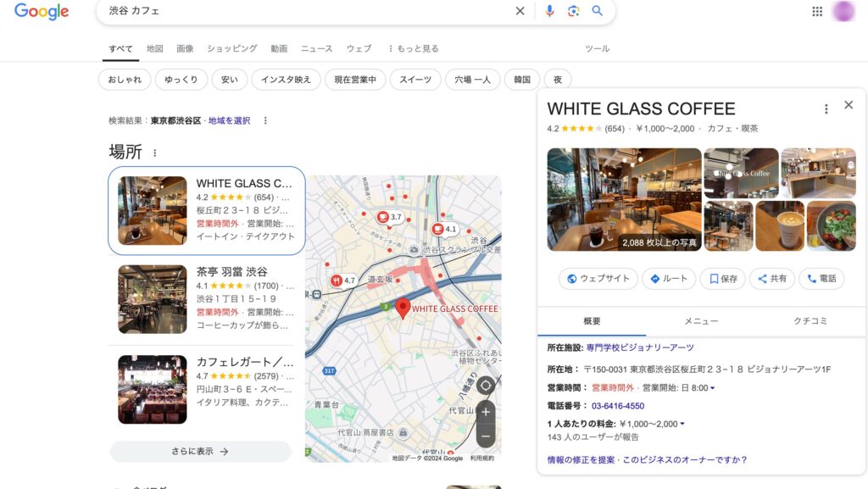The width and height of the screenshot is (868, 489).
Task: Get directions with the ルート button
Action: (668, 278)
